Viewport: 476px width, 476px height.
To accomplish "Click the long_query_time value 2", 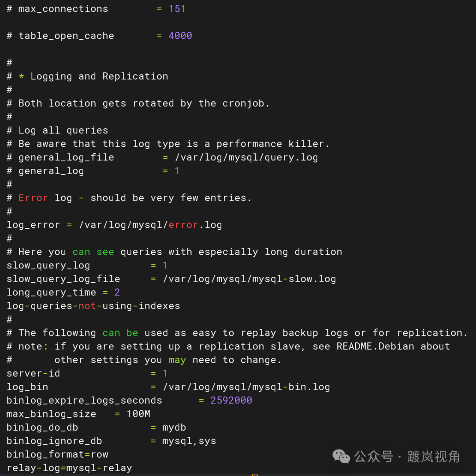I will (117, 292).
